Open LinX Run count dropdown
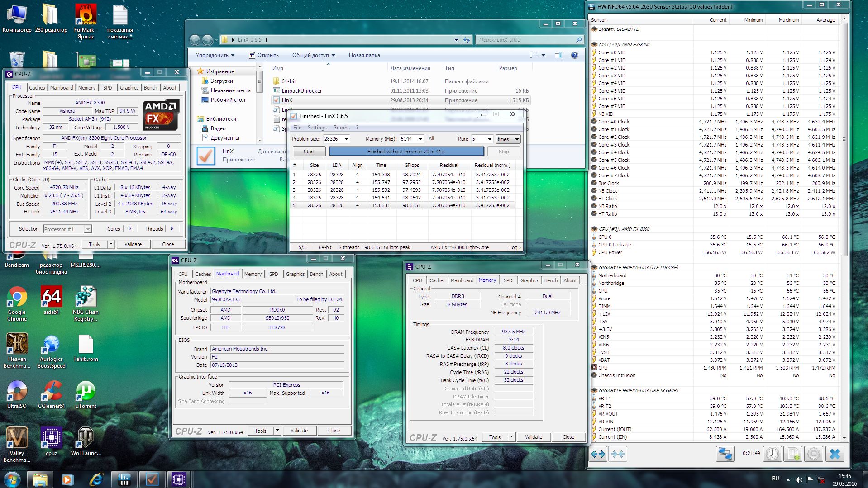868x488 pixels. [x=490, y=139]
